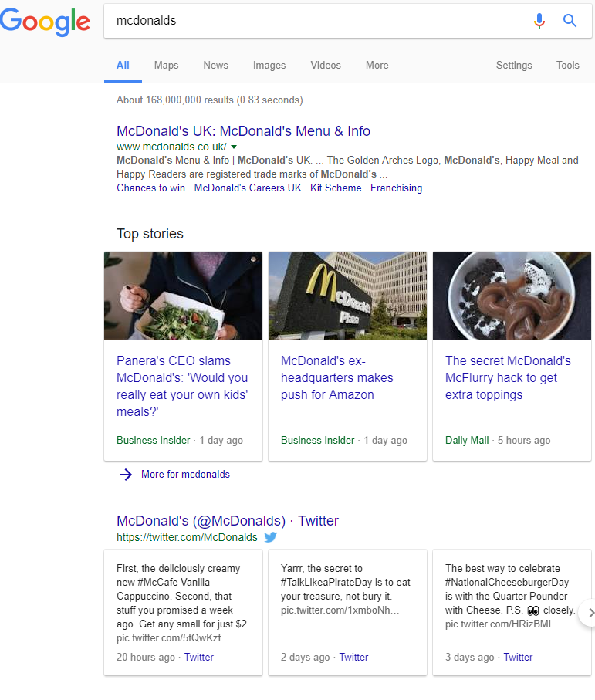Open the salad photo story thumbnail
595x700 pixels.
[183, 296]
